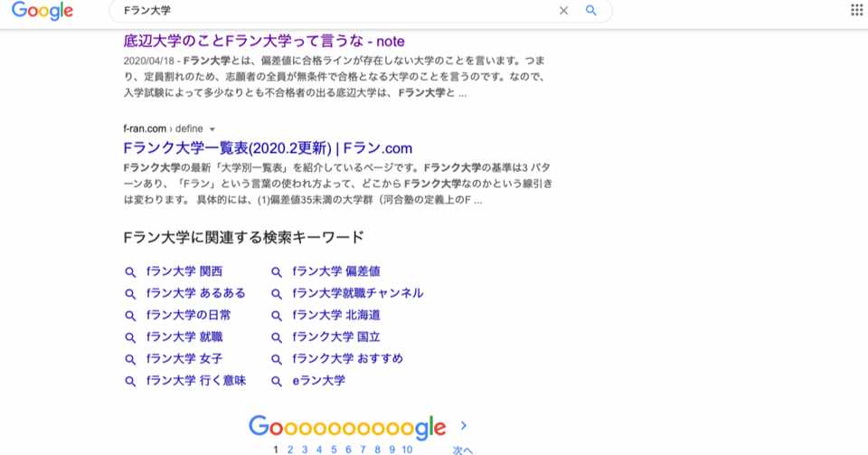Screen dimensions: 868x455
Task: Search related keyword fラン大学 あるある
Action: [196, 293]
